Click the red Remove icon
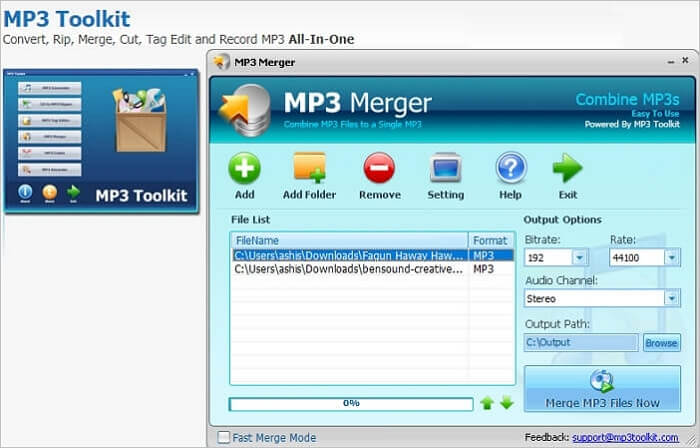This screenshot has width=700, height=448. (x=379, y=168)
